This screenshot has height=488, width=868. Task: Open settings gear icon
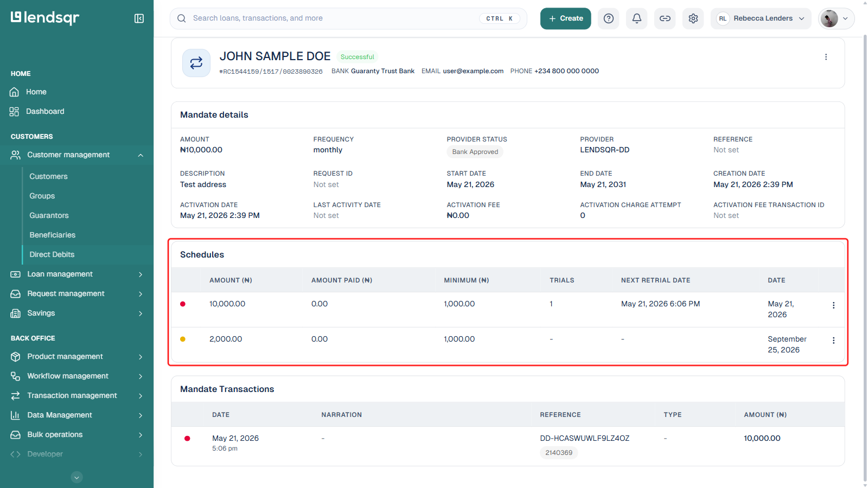point(693,18)
